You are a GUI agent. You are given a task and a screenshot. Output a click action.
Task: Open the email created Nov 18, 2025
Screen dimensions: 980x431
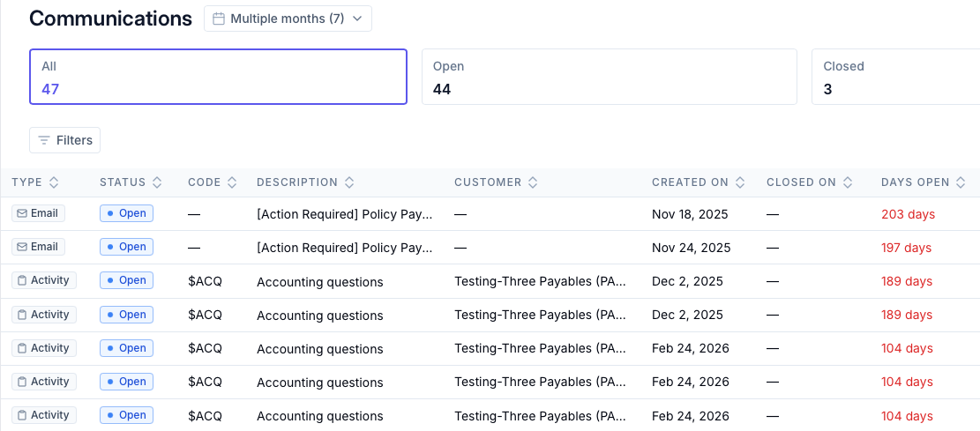(490, 214)
